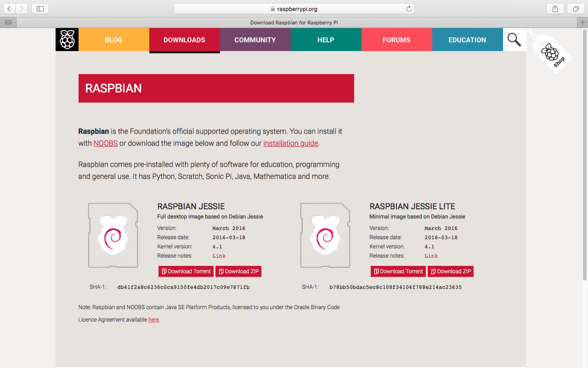Go back with Safari's back arrow
This screenshot has height=368, width=588.
coord(9,9)
